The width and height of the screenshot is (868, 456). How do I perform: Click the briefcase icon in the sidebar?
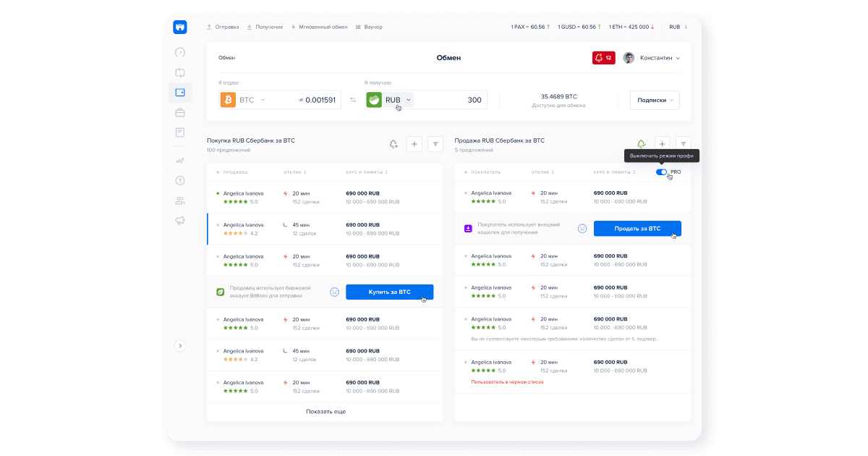[179, 112]
